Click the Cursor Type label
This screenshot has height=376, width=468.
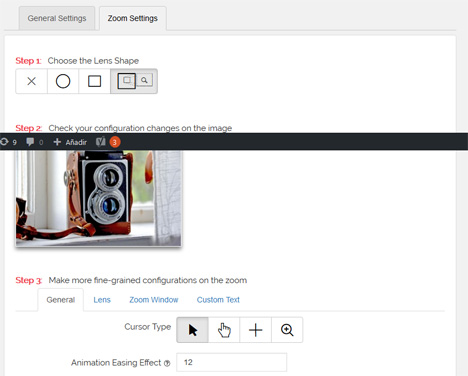[x=148, y=327]
